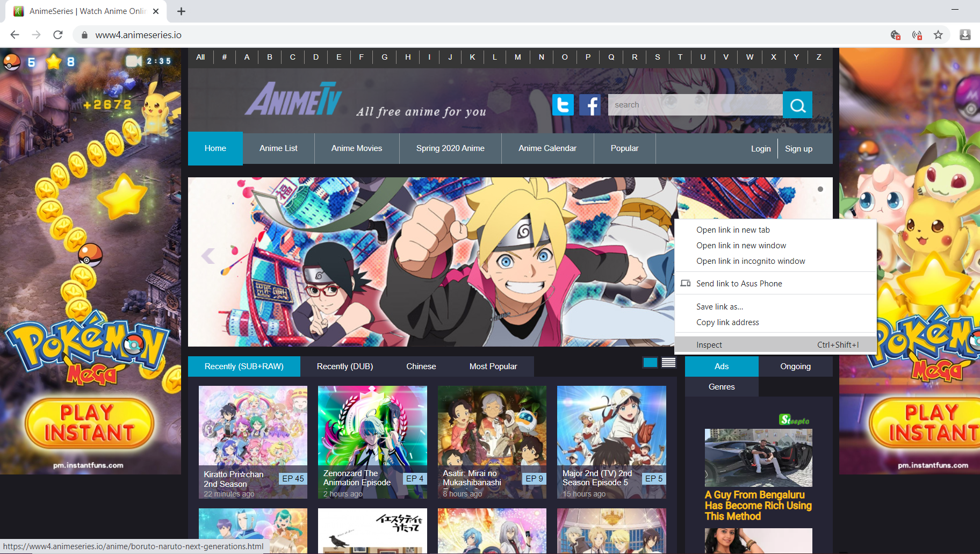Click the search magnifier button
The height and width of the screenshot is (554, 980).
coord(797,105)
